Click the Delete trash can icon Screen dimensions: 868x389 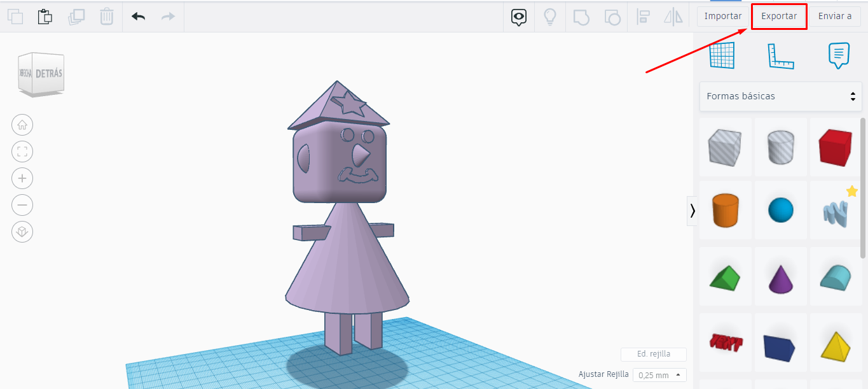tap(107, 16)
